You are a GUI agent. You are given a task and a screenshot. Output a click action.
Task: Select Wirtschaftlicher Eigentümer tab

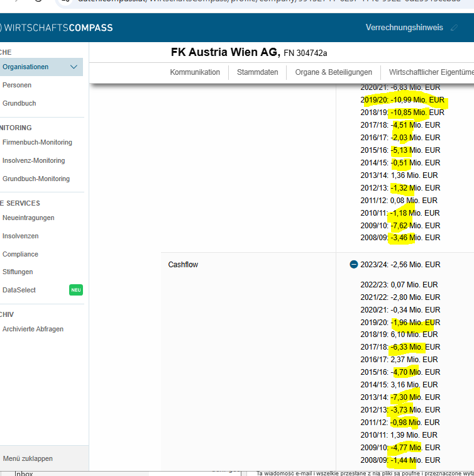(431, 72)
